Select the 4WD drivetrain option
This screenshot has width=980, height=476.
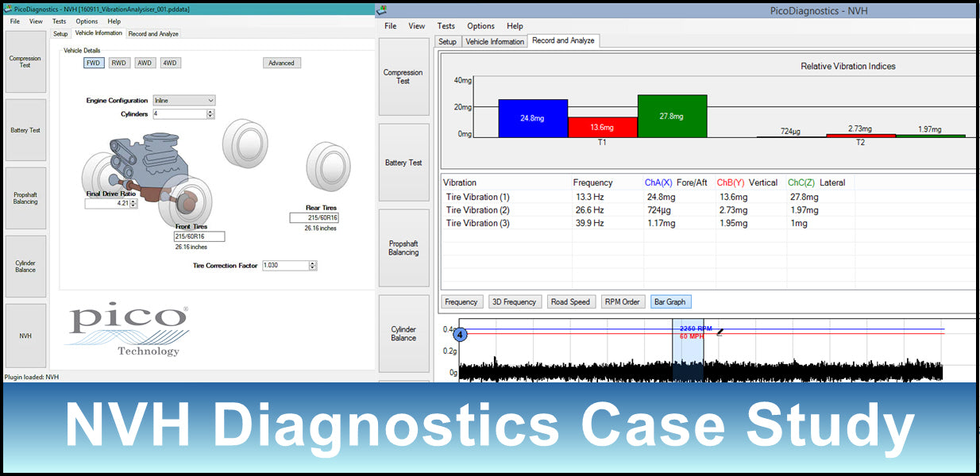coord(171,63)
